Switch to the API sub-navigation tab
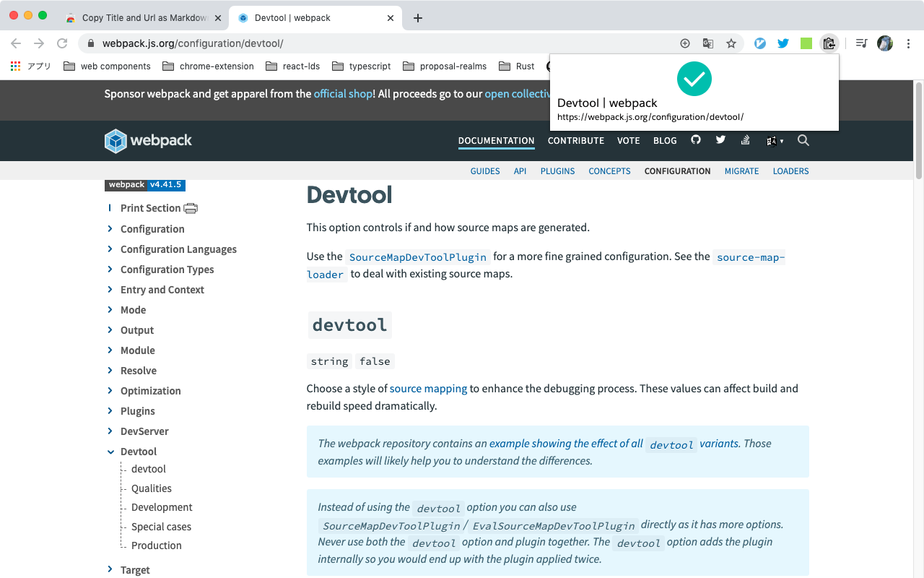The height and width of the screenshot is (578, 924). pos(520,171)
